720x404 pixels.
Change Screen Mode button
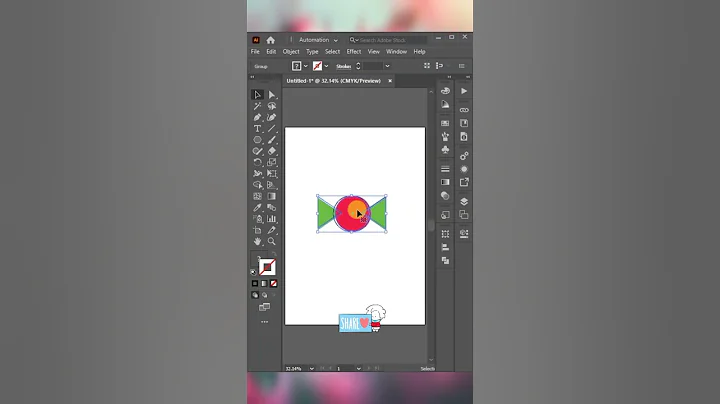click(x=264, y=307)
